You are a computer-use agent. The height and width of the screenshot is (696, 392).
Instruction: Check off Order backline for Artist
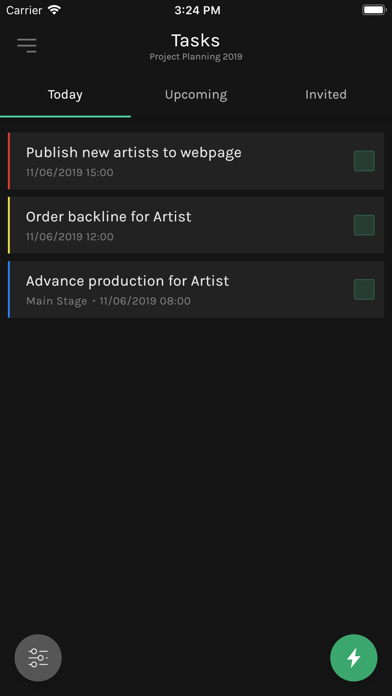364,225
